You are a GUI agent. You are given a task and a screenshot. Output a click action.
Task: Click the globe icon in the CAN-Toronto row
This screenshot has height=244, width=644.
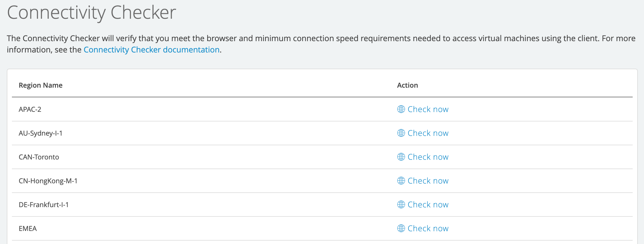[401, 157]
